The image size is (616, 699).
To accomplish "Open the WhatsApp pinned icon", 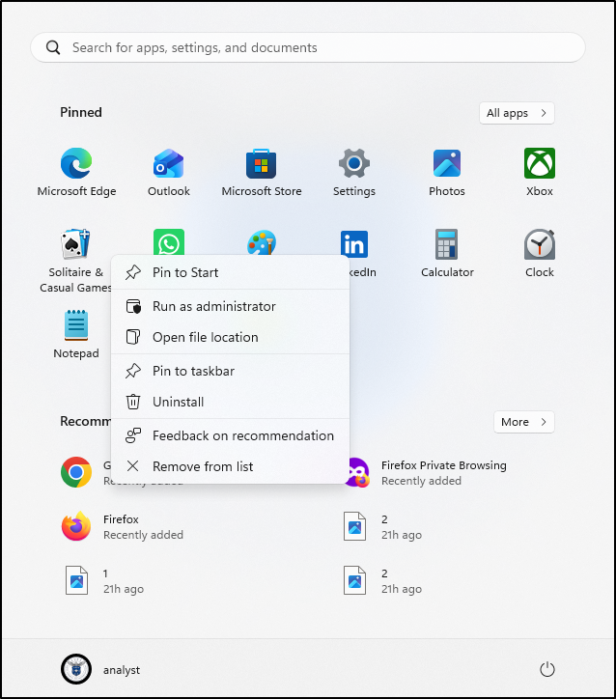I will click(169, 241).
